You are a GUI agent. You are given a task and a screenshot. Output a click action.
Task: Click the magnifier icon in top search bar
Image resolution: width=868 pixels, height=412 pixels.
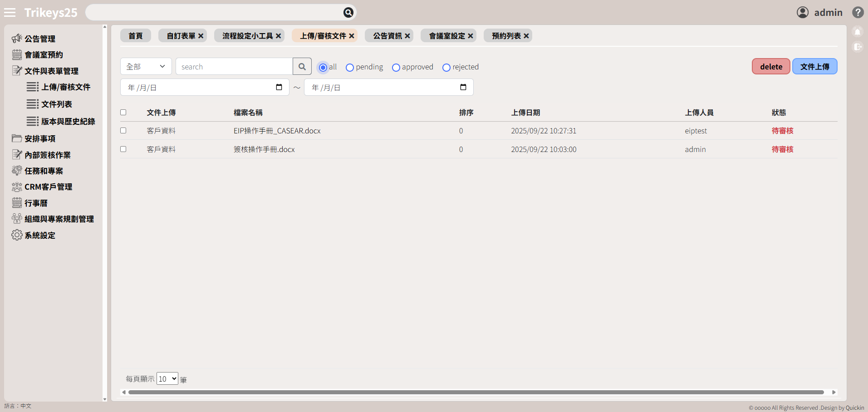point(348,13)
